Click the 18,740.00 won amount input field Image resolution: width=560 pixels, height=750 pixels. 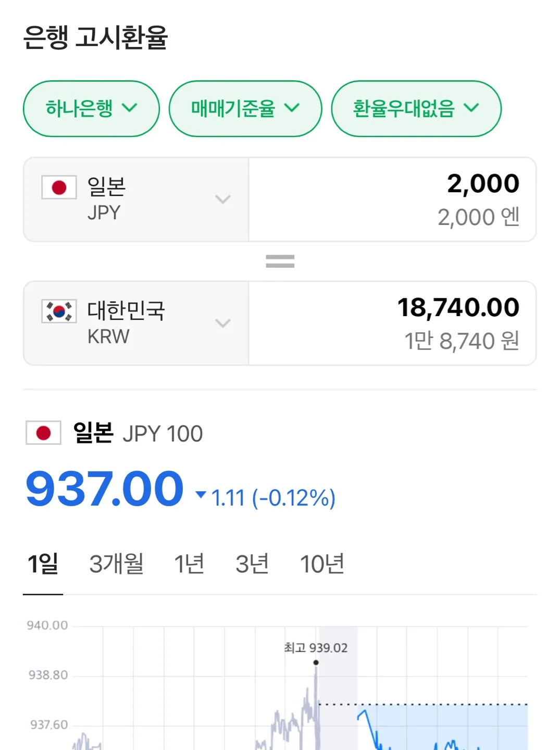pyautogui.click(x=392, y=323)
